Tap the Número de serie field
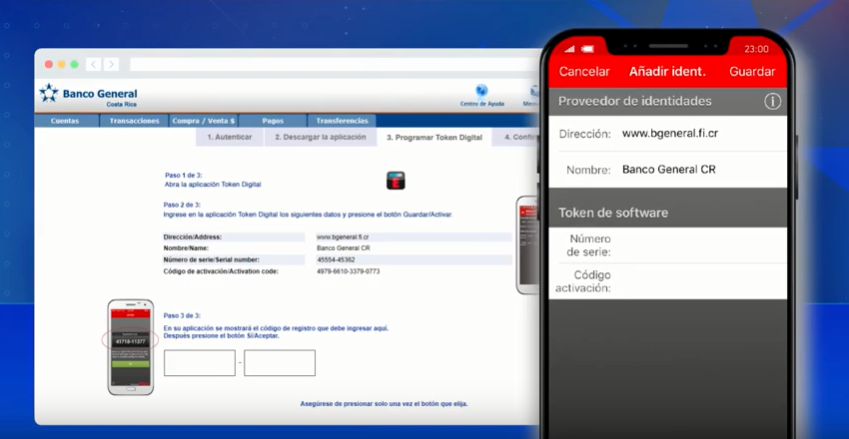The width and height of the screenshot is (849, 439). (x=700, y=246)
